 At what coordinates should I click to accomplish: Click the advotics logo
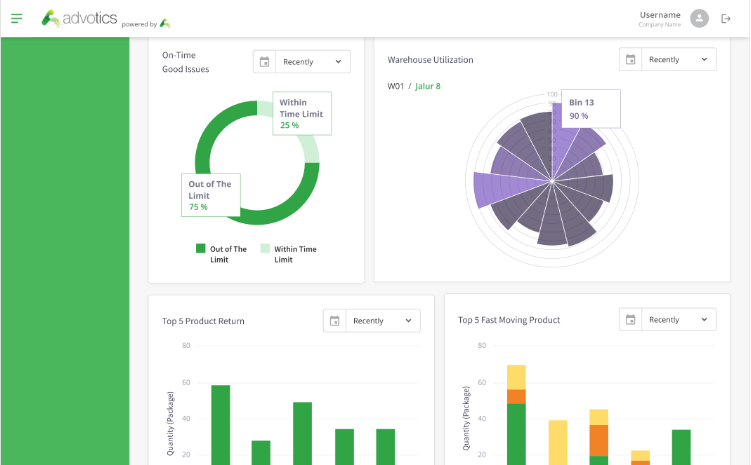(79, 19)
